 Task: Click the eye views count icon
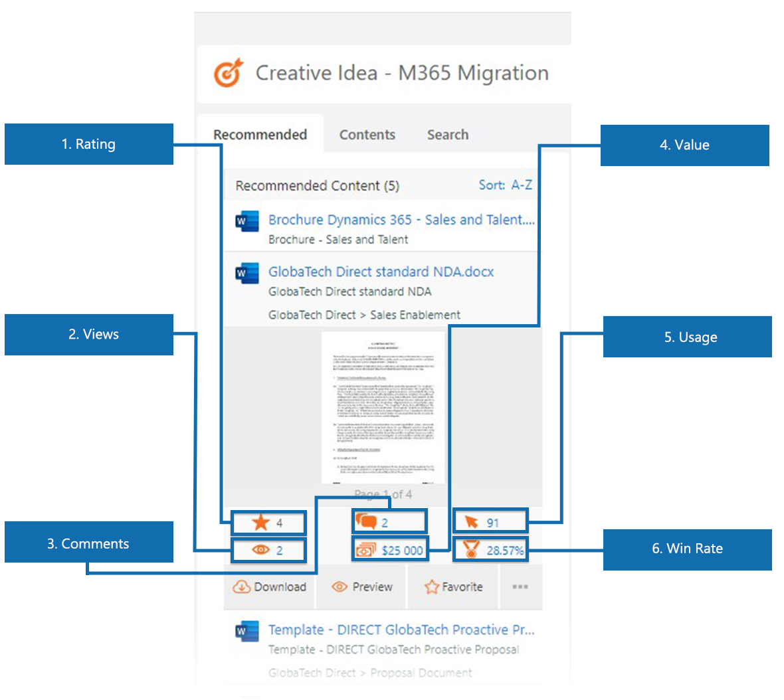260,550
